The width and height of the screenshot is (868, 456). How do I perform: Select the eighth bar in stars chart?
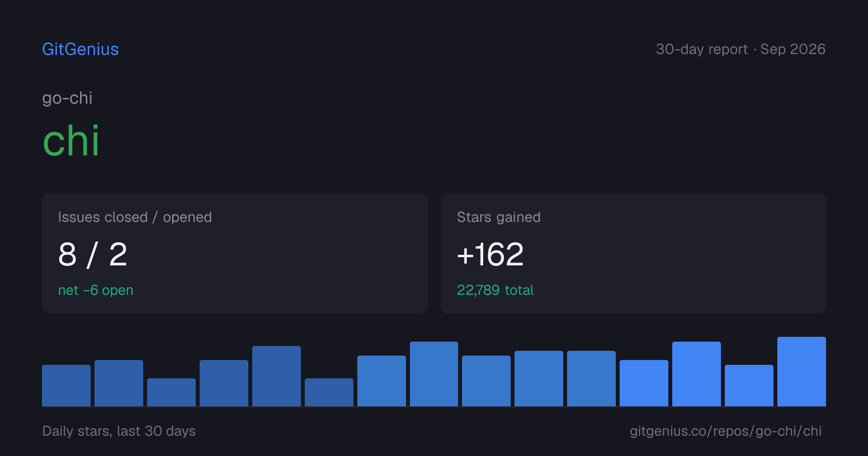coord(434,374)
